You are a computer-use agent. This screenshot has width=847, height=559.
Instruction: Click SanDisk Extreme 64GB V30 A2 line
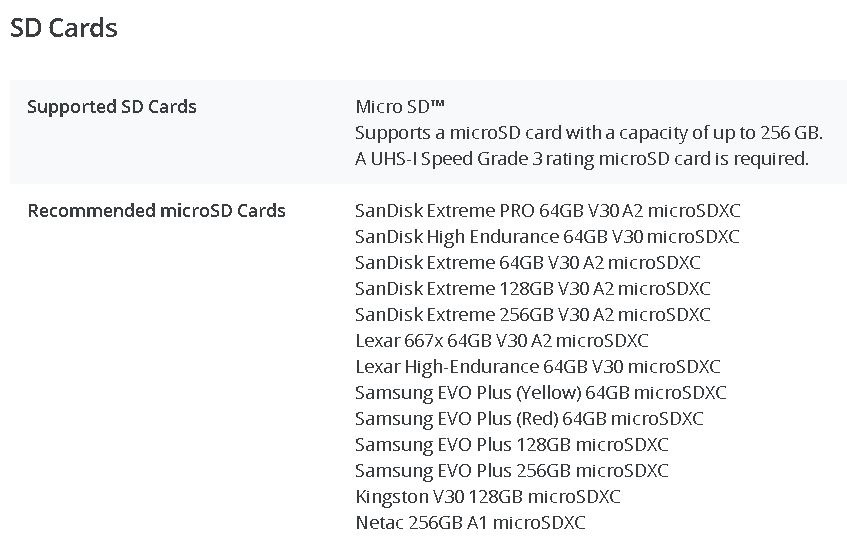point(528,262)
